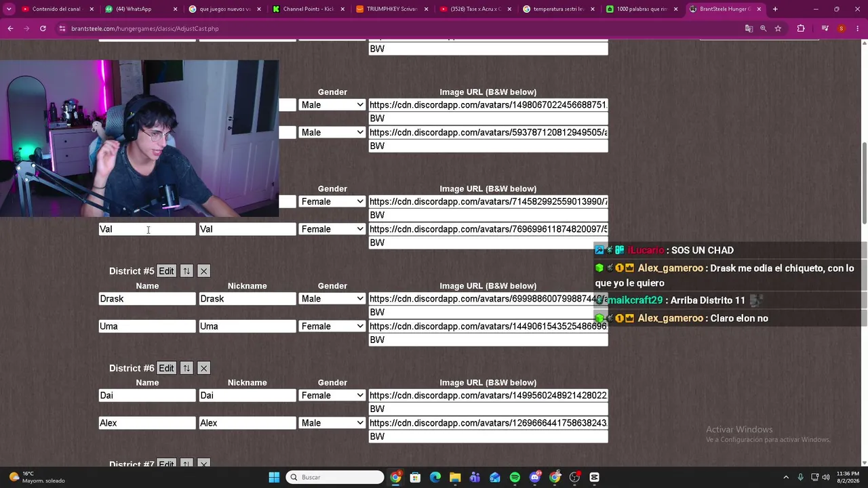Click the BW field under Dai's image URL

pyautogui.click(x=488, y=409)
